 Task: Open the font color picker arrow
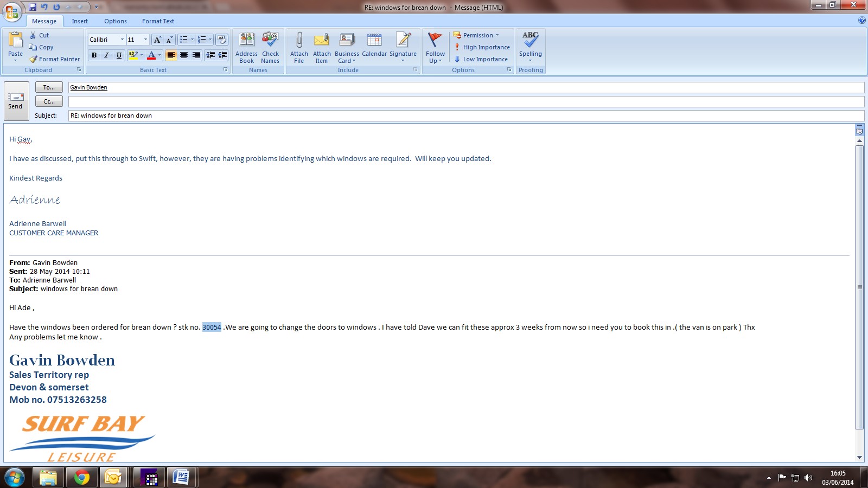pos(159,55)
